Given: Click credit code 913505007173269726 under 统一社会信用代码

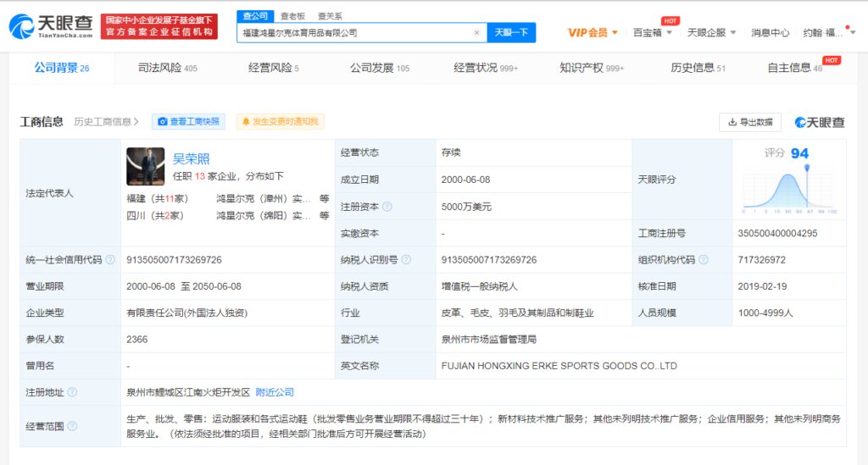Looking at the screenshot, I should 174,260.
